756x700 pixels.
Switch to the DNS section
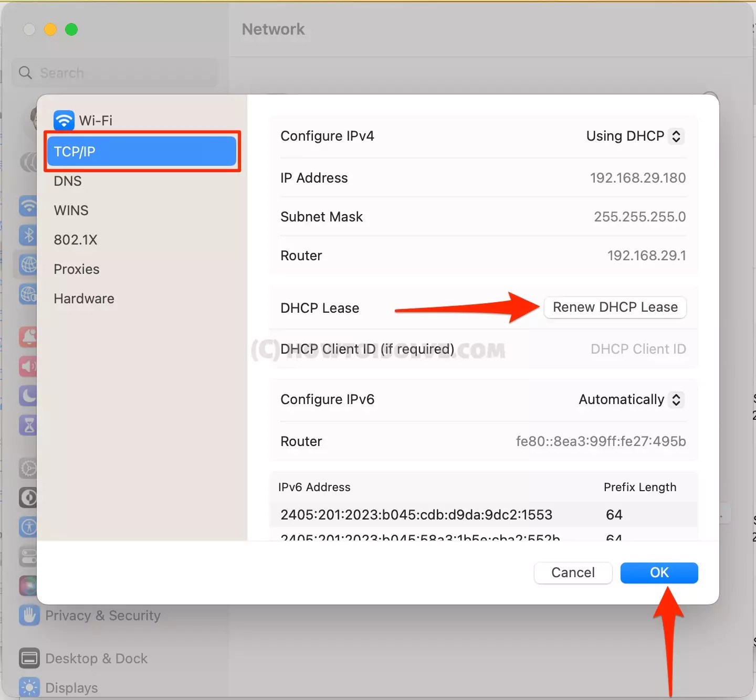click(67, 181)
